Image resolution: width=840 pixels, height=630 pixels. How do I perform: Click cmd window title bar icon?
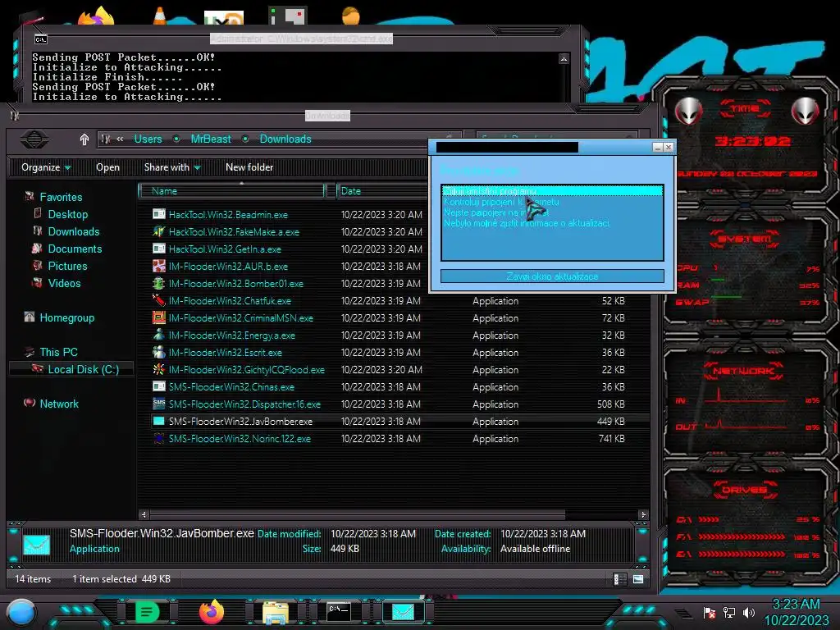pyautogui.click(x=41, y=39)
